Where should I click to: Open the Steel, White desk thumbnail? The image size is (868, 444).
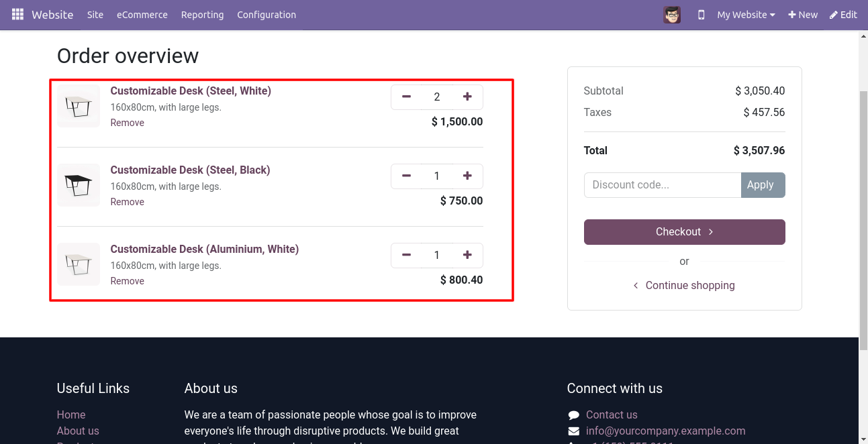(79, 106)
